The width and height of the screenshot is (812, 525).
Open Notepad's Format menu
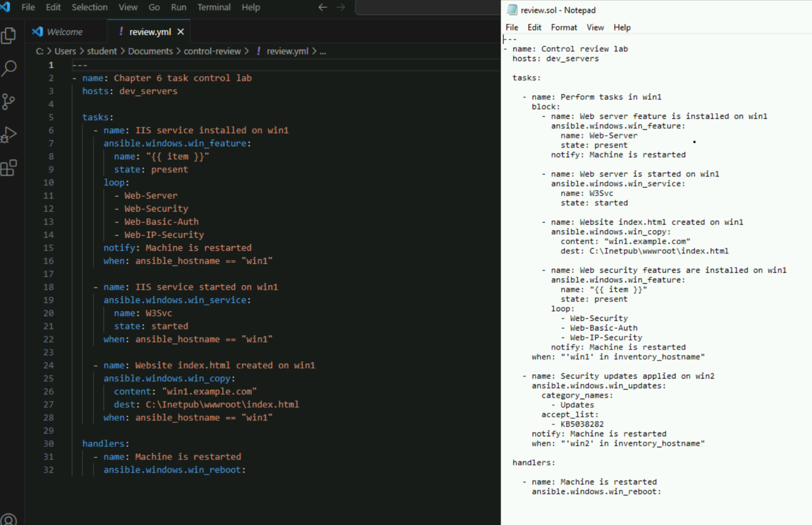pos(563,27)
